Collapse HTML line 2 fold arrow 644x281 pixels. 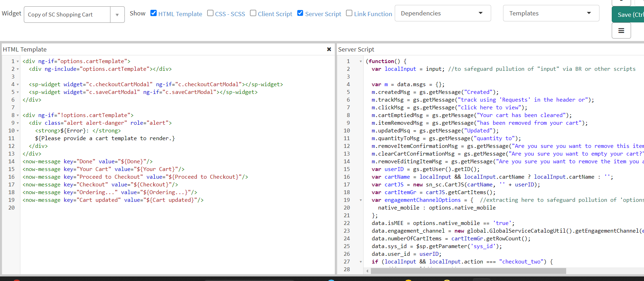[18, 69]
